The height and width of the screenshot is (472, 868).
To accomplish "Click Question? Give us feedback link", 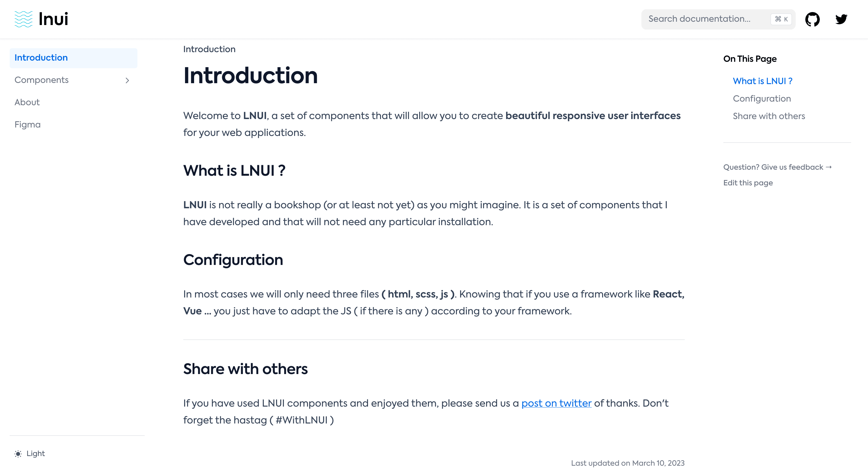I will [x=777, y=167].
